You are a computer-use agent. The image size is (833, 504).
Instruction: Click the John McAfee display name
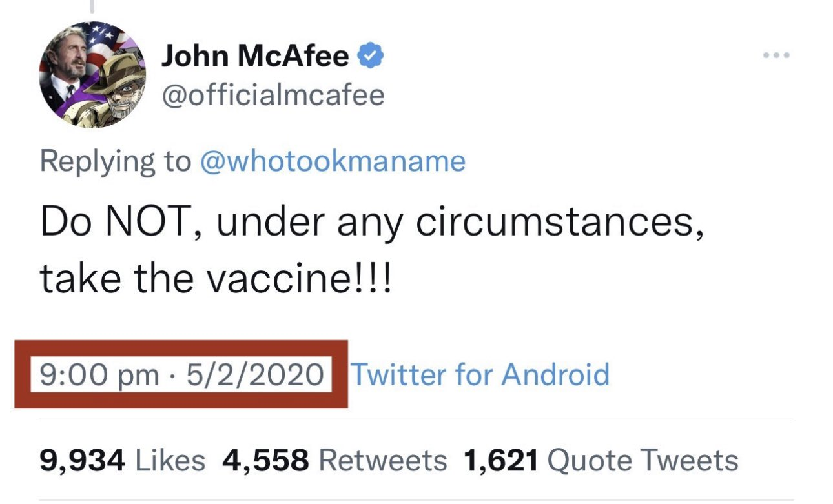(x=254, y=57)
